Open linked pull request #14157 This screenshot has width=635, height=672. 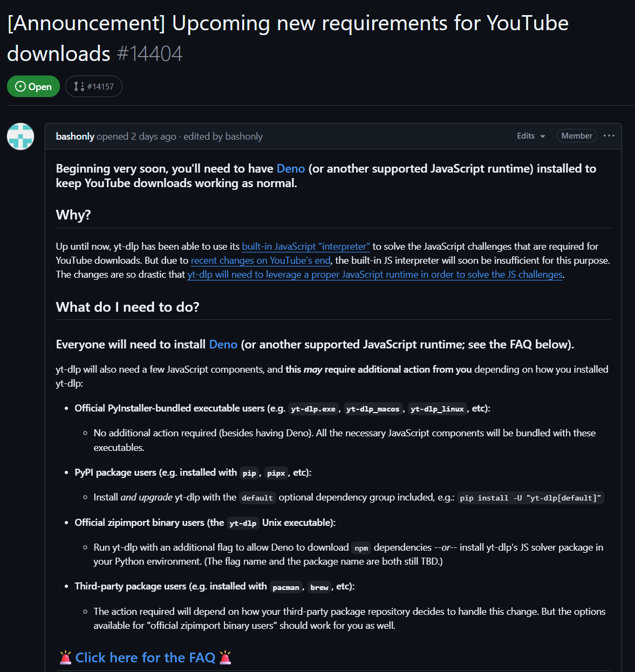pos(94,86)
